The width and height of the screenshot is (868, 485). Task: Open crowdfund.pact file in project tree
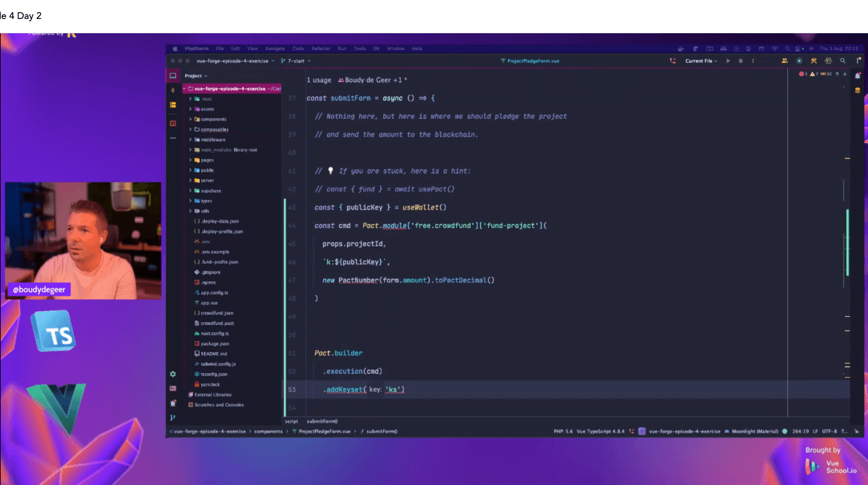tap(217, 323)
